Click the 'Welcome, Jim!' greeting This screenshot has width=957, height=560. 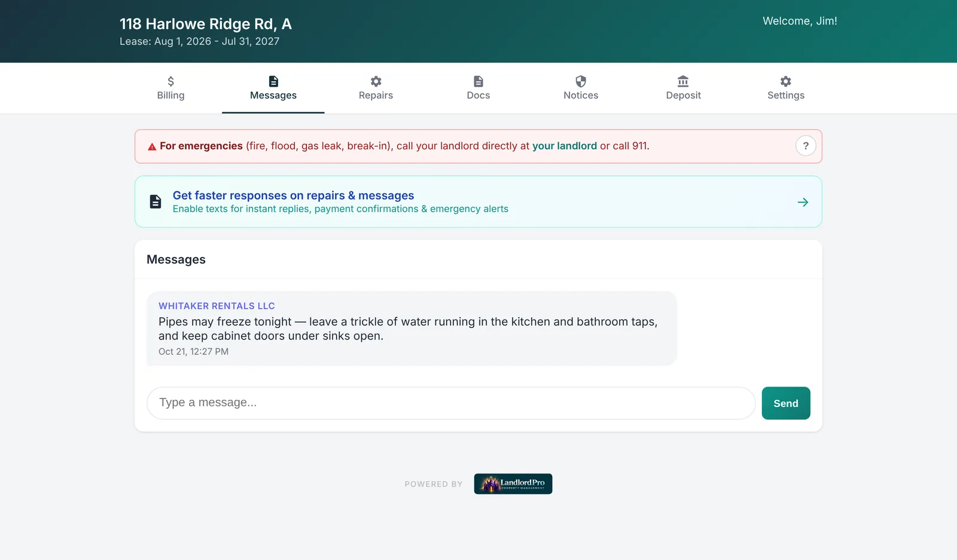800,21
